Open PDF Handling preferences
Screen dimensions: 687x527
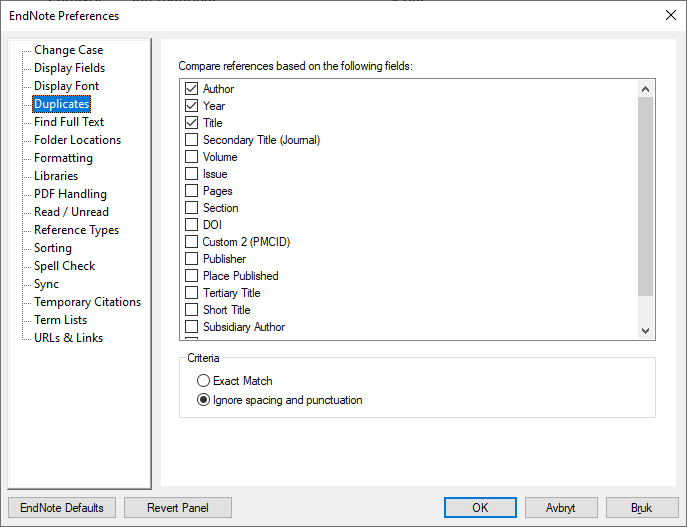71,194
